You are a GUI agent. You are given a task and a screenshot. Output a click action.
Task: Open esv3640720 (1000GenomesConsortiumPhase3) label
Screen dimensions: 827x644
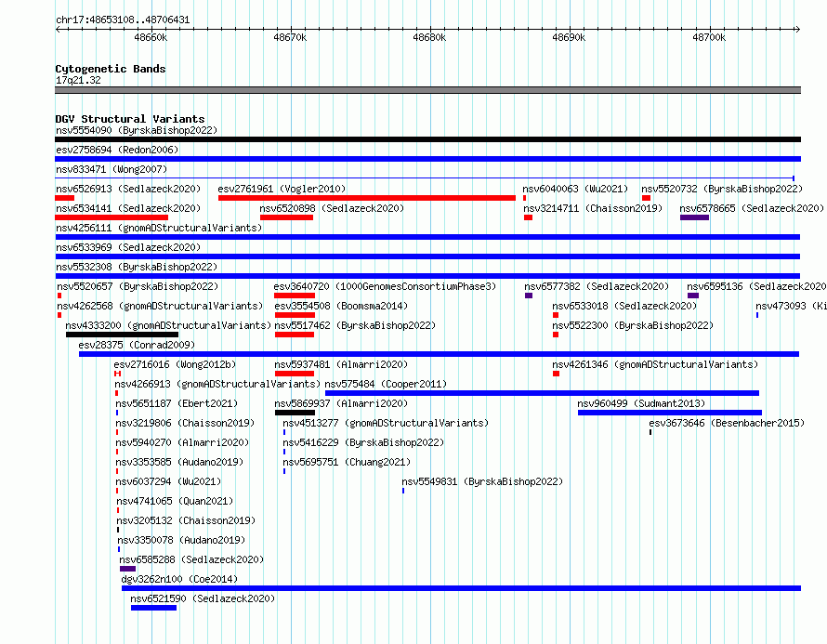click(x=385, y=286)
